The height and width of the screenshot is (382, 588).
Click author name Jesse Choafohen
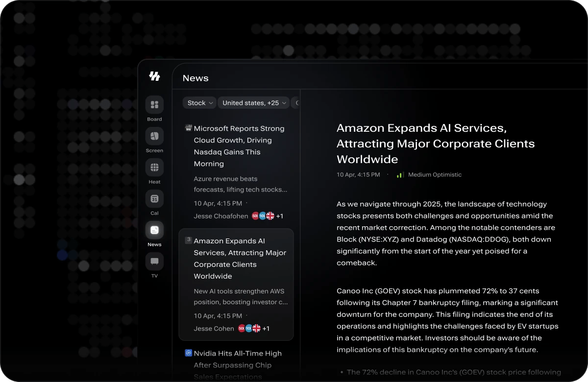(221, 216)
